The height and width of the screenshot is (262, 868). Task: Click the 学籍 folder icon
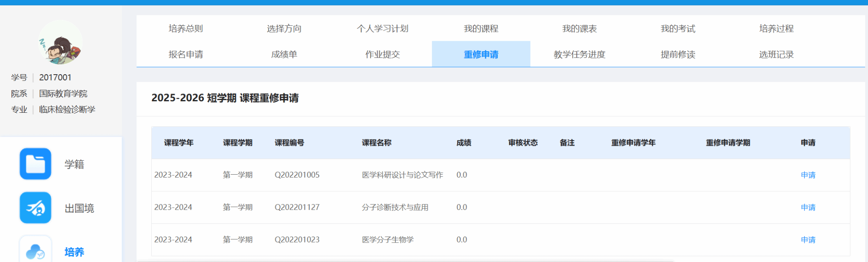35,164
